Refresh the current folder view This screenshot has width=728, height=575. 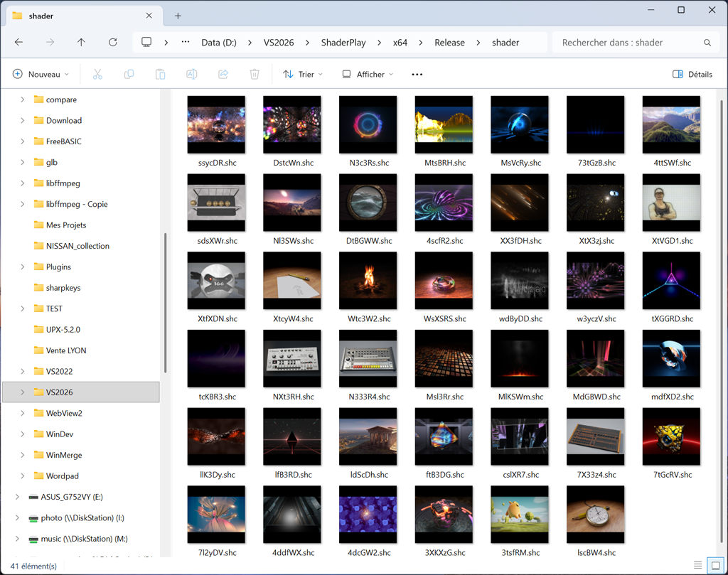[113, 42]
